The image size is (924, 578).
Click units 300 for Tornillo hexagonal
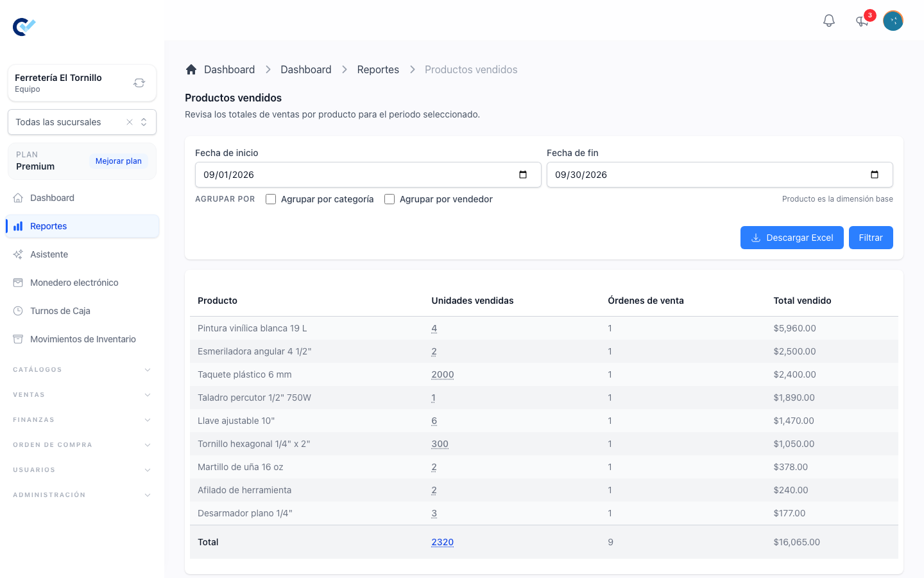click(x=440, y=444)
